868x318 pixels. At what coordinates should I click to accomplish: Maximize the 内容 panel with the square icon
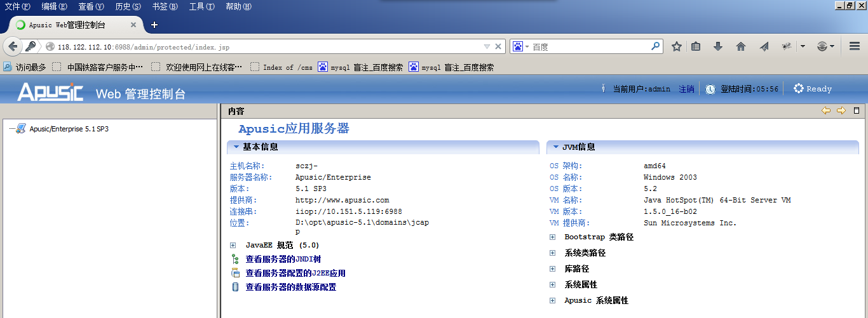tap(857, 110)
